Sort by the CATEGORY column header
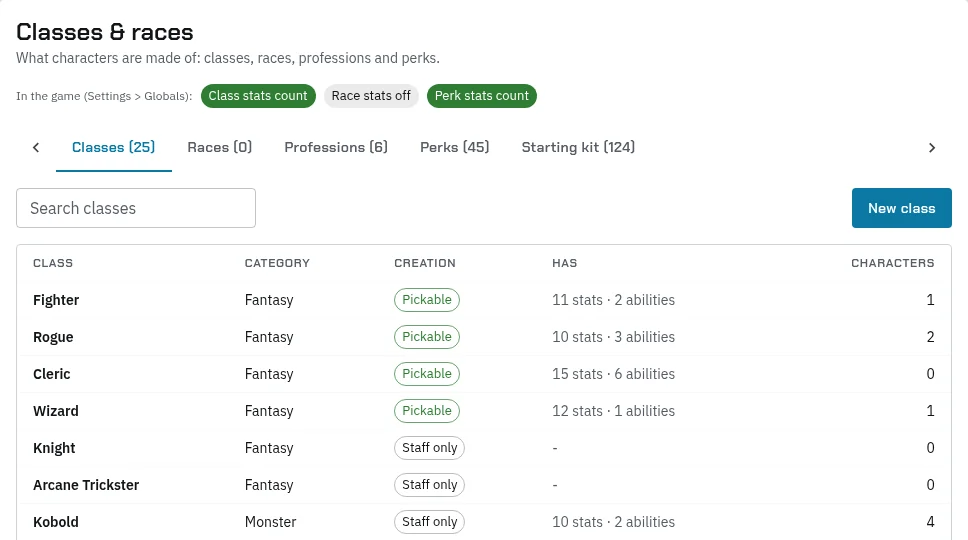968x540 pixels. pos(277,263)
